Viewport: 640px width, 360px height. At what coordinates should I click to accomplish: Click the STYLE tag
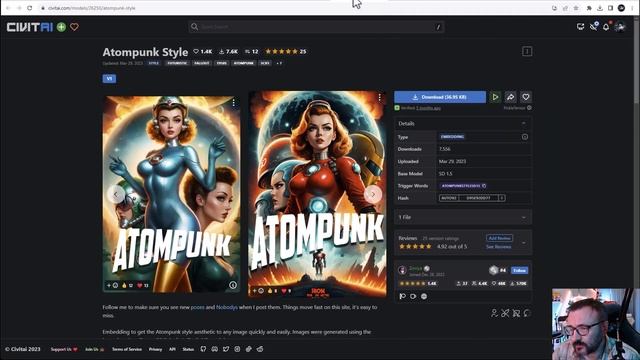click(x=154, y=63)
